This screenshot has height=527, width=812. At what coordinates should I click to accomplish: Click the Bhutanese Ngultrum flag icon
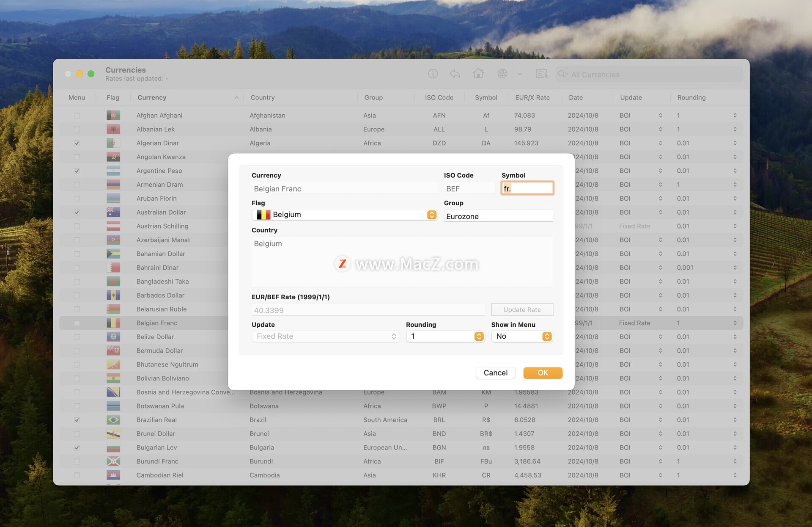pos(113,364)
